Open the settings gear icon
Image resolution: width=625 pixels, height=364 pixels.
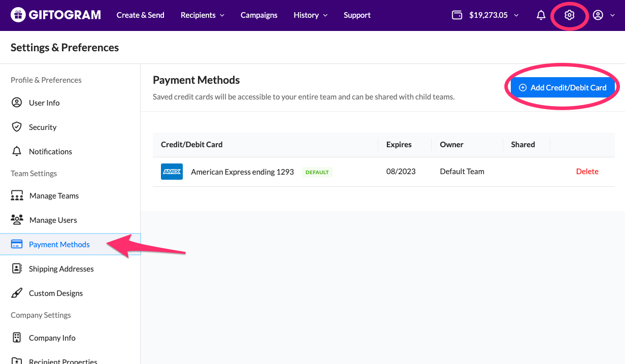[569, 15]
